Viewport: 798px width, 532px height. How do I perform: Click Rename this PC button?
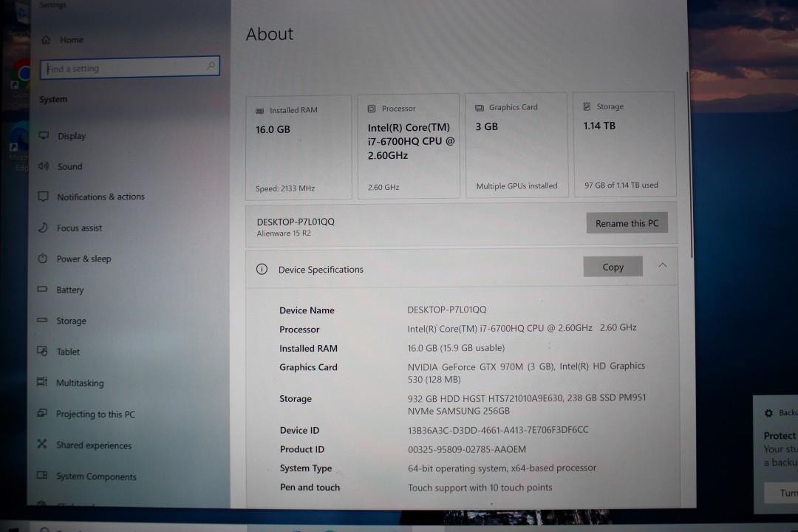tap(627, 223)
